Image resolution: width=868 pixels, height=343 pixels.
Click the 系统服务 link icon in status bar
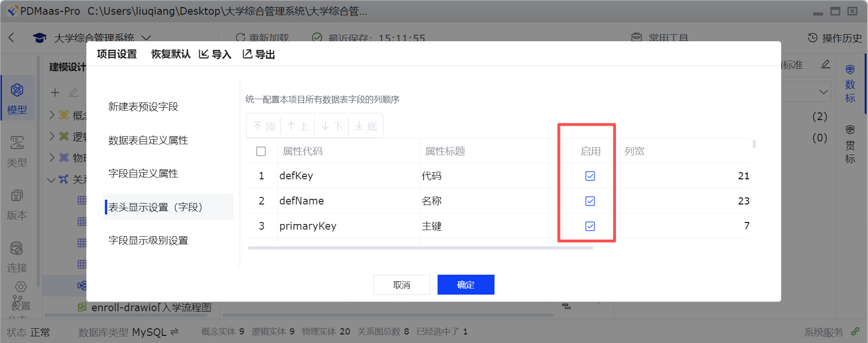coord(855,332)
